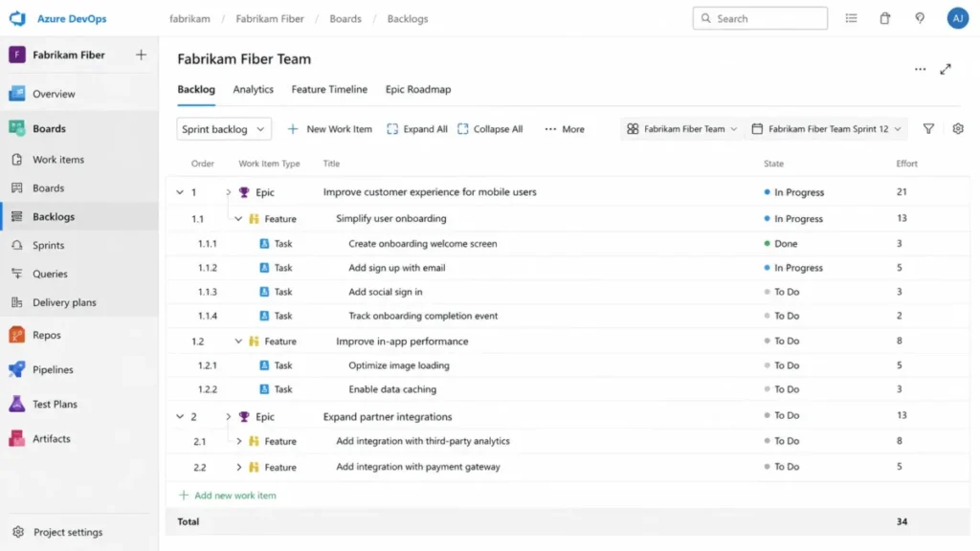The width and height of the screenshot is (980, 551).
Task: Open the More toolbar menu
Action: [565, 129]
